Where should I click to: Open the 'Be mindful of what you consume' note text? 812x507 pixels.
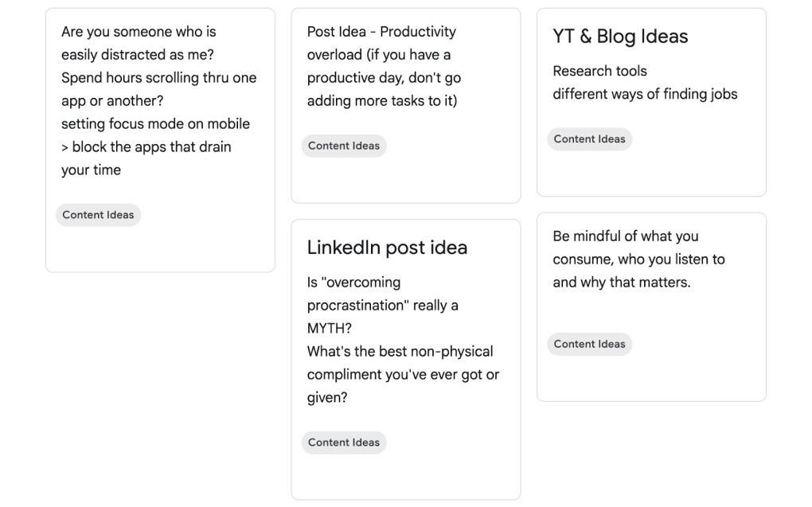626,236
